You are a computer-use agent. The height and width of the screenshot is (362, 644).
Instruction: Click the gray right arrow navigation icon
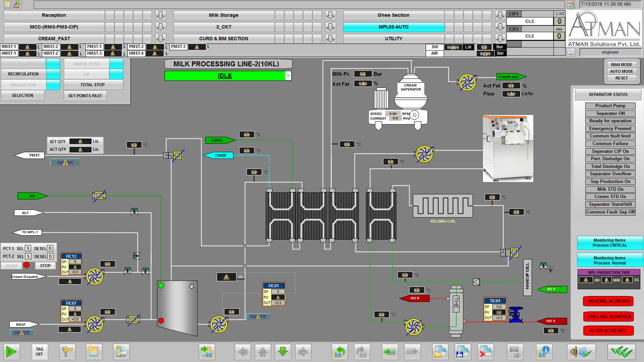pyautogui.click(x=303, y=351)
